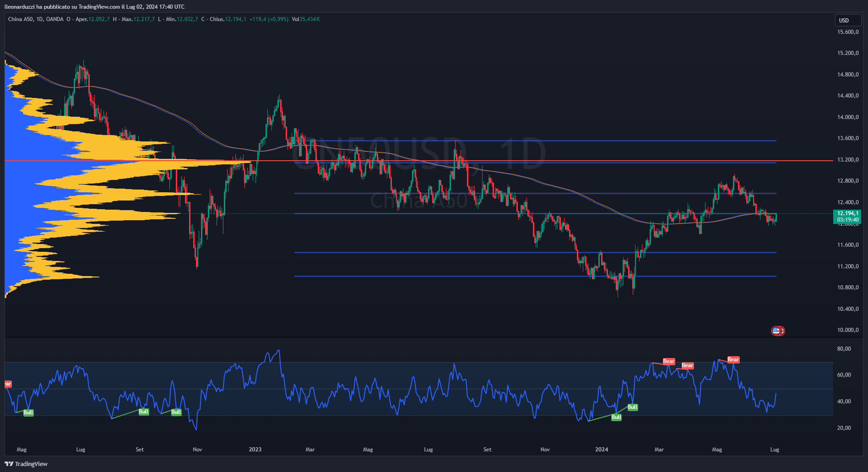Click the 14.400,0 price axis label
This screenshot has width=868, height=472.
(x=848, y=96)
